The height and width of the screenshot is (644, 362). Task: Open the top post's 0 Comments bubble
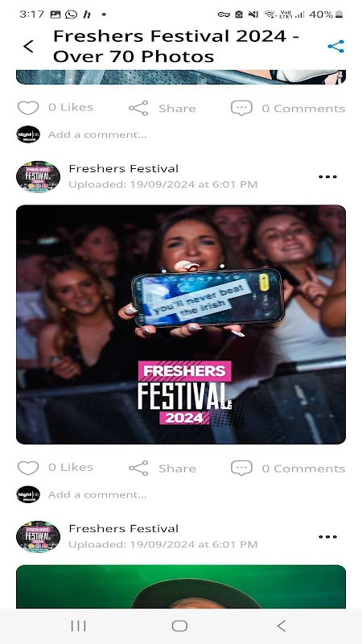coord(241,109)
